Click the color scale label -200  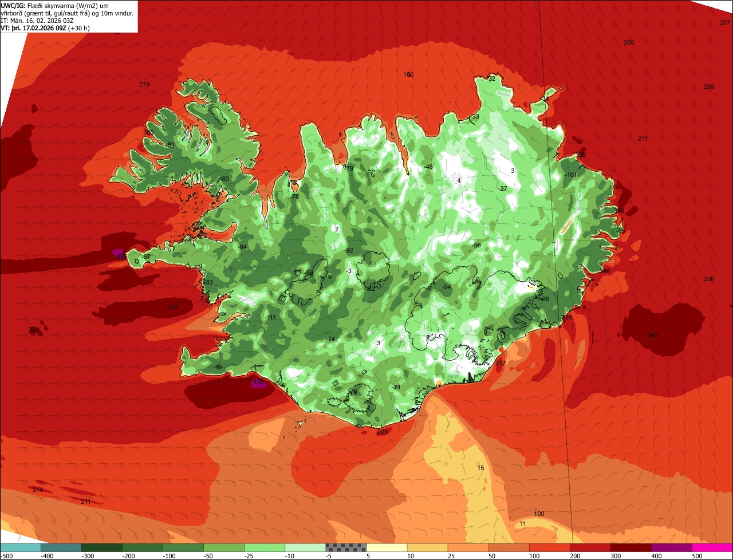[128, 556]
